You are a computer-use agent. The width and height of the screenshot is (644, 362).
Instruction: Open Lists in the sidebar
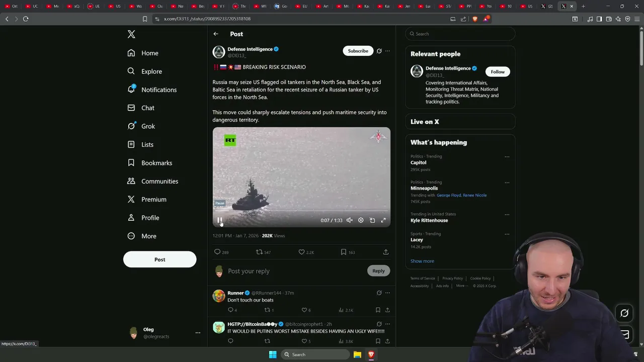(141, 144)
